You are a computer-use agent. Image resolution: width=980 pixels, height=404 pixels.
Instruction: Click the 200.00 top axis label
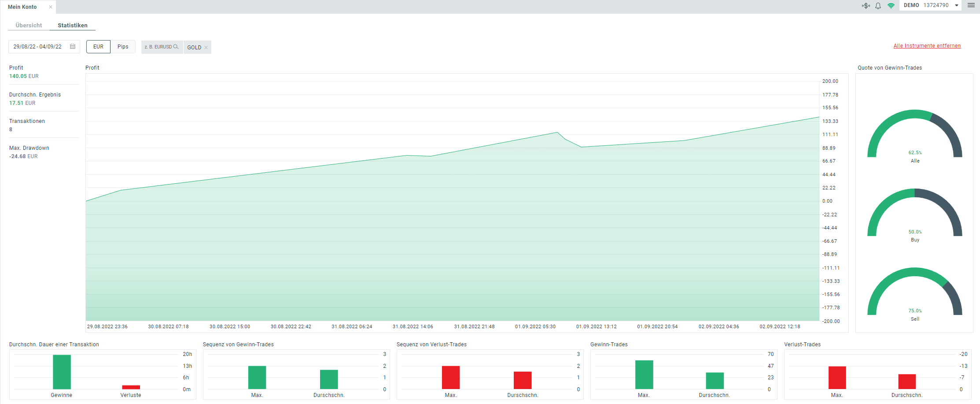(830, 81)
